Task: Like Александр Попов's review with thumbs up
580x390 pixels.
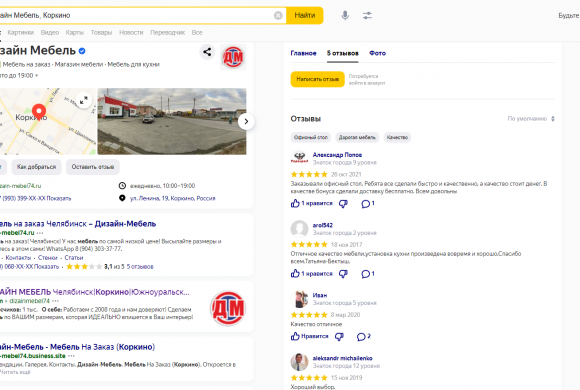Action: (295, 204)
